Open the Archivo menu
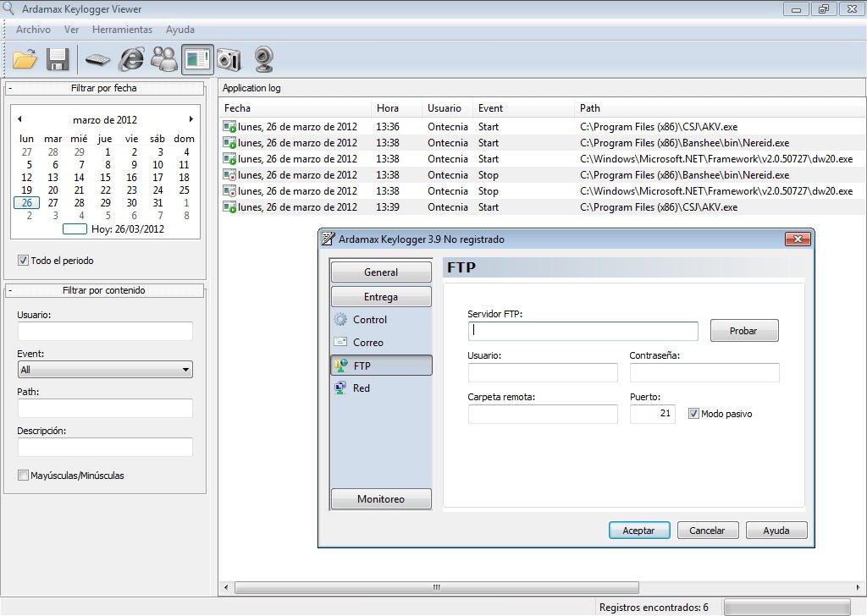The image size is (867, 616). (x=33, y=30)
